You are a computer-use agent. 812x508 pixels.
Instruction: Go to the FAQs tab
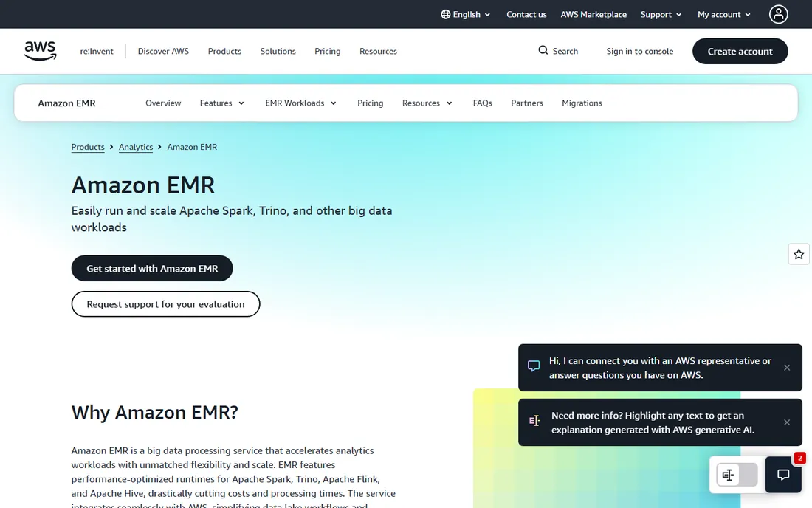[x=482, y=103]
